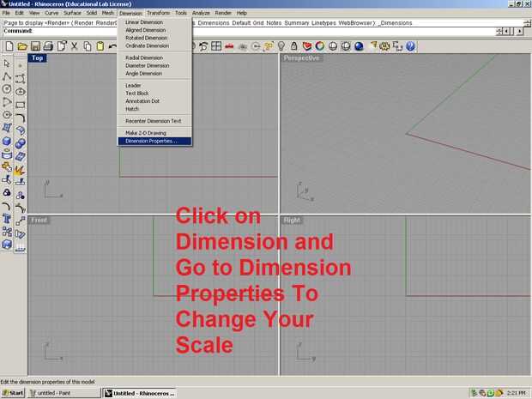Click the command line right scroll arrow

click(519, 31)
